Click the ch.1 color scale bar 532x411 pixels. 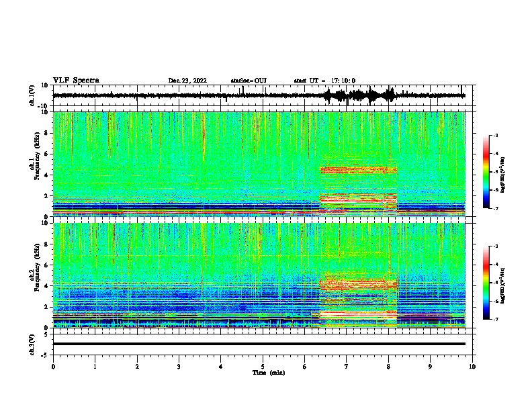pos(486,172)
